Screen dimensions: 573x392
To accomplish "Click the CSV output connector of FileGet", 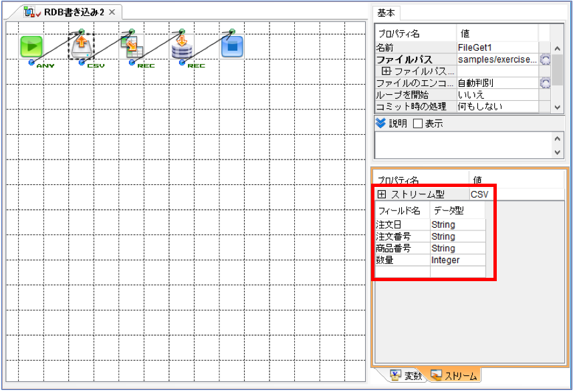I will (x=82, y=63).
